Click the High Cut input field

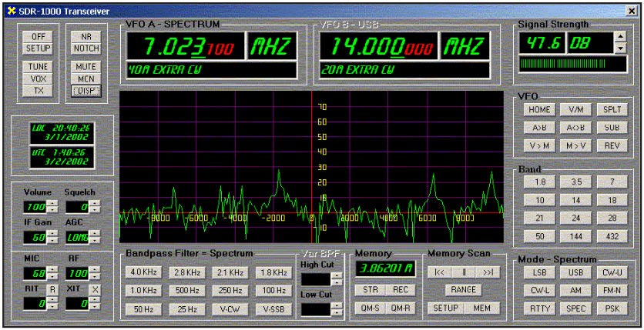pos(317,279)
